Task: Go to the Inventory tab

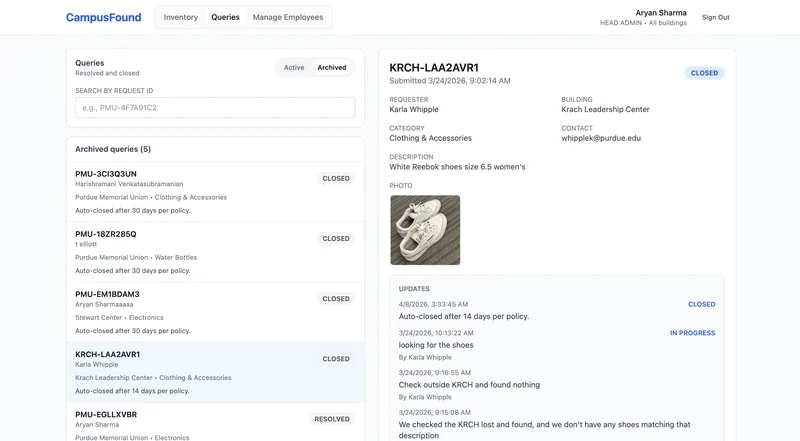Action: [x=181, y=17]
